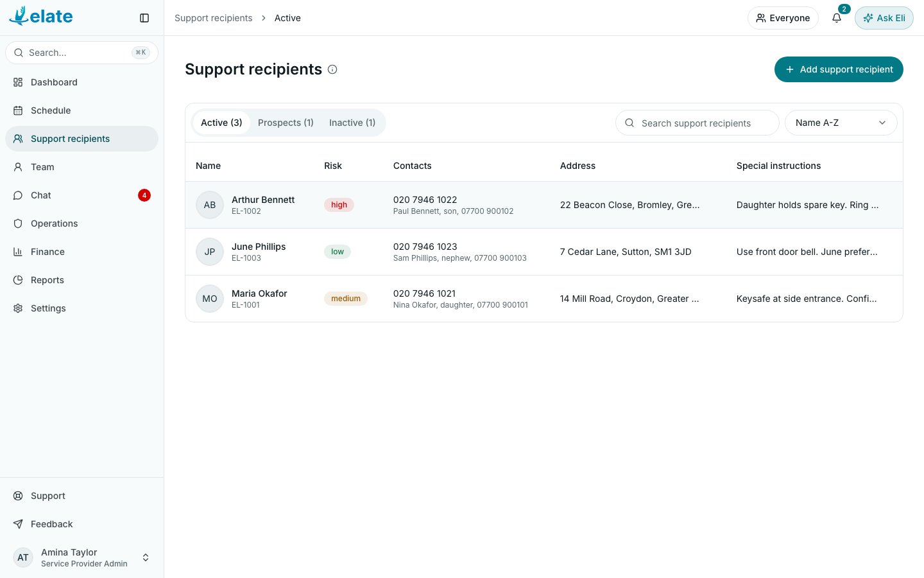This screenshot has height=578, width=924.
Task: Open the Everyone filter selector
Action: pyautogui.click(x=783, y=18)
